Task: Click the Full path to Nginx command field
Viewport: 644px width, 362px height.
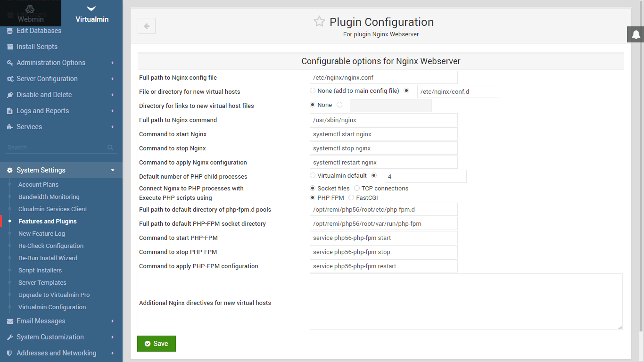Action: pyautogui.click(x=383, y=120)
